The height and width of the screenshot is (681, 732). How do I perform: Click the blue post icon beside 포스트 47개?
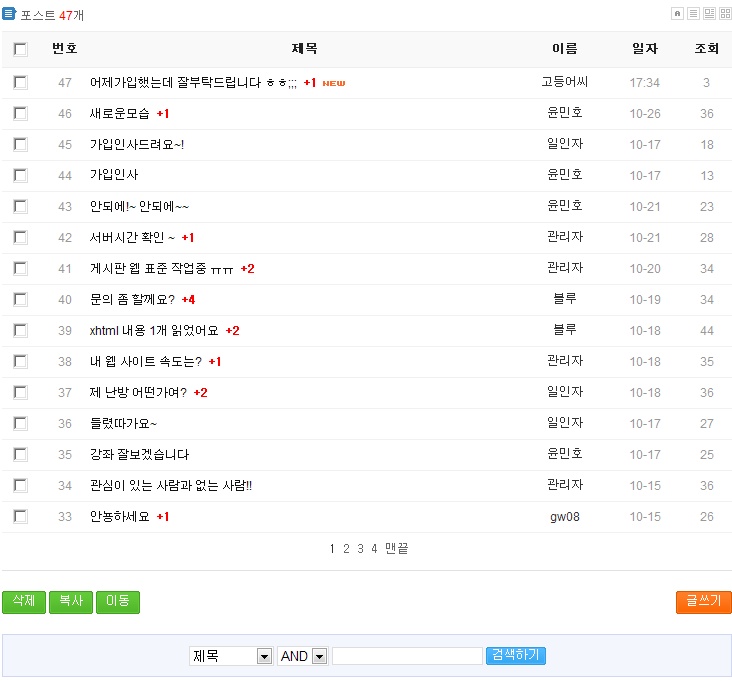click(x=9, y=14)
